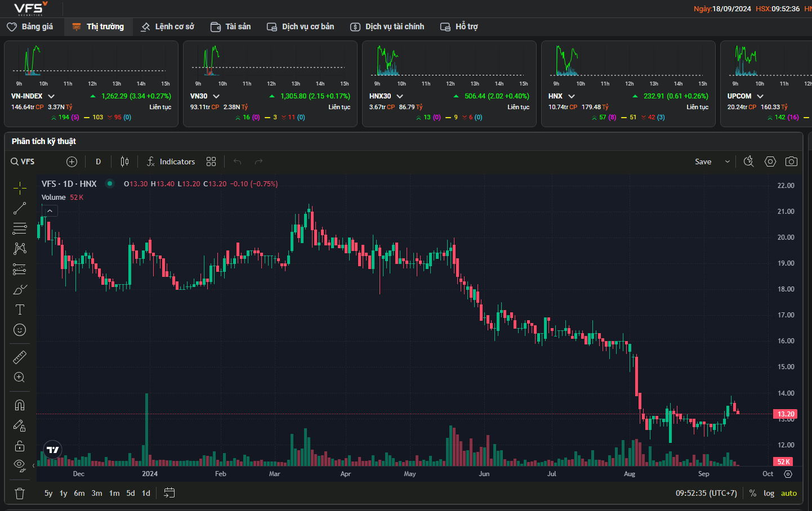Select the ruler measure tool
This screenshot has height=511, width=812.
tap(20, 357)
